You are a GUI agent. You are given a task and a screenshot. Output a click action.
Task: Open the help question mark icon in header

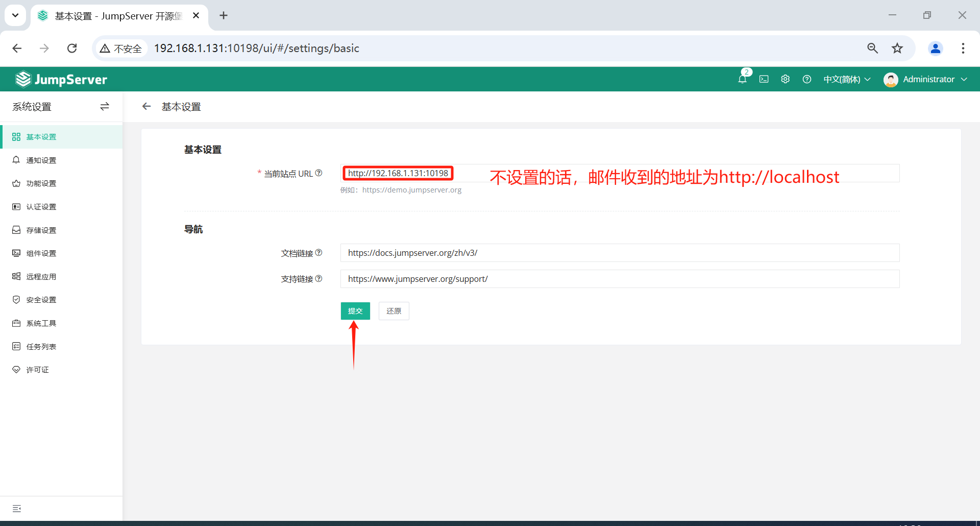(806, 79)
